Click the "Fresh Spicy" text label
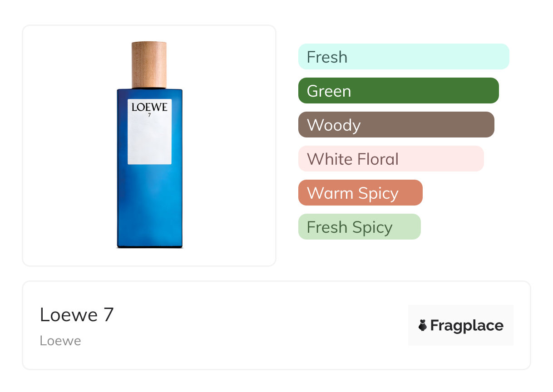The width and height of the screenshot is (553, 392). (x=350, y=227)
